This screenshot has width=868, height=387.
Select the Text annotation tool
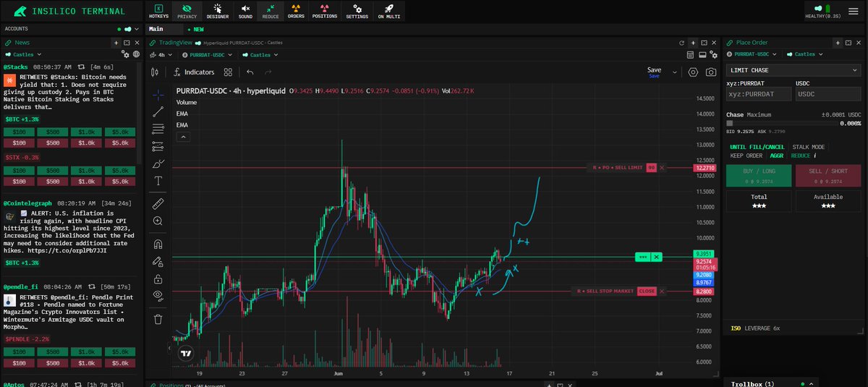(x=158, y=181)
